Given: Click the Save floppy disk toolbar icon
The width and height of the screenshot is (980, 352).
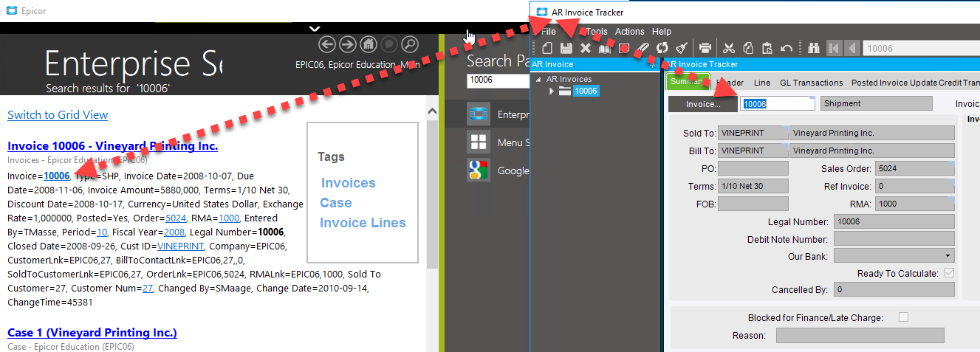Looking at the screenshot, I should [566, 48].
